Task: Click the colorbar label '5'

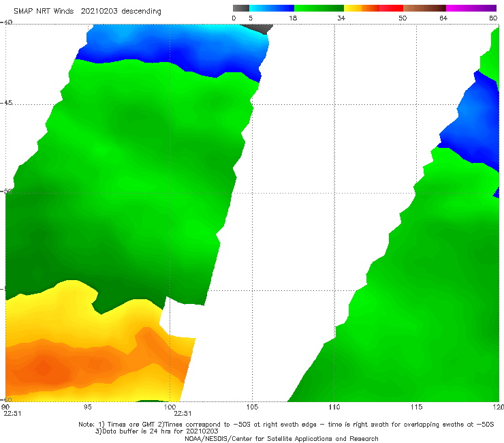Action: pos(251,18)
